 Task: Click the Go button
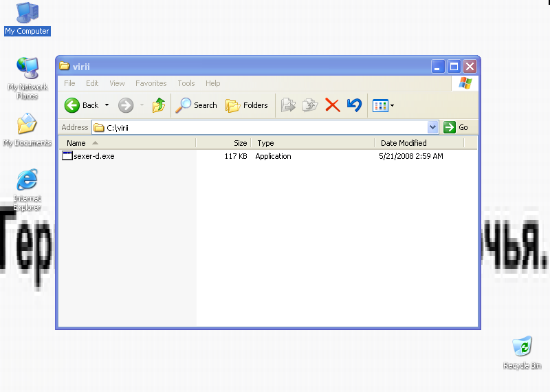pyautogui.click(x=456, y=127)
